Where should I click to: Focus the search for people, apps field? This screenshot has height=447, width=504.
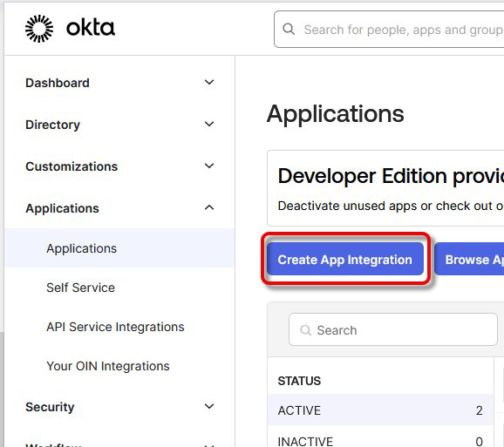tap(389, 30)
